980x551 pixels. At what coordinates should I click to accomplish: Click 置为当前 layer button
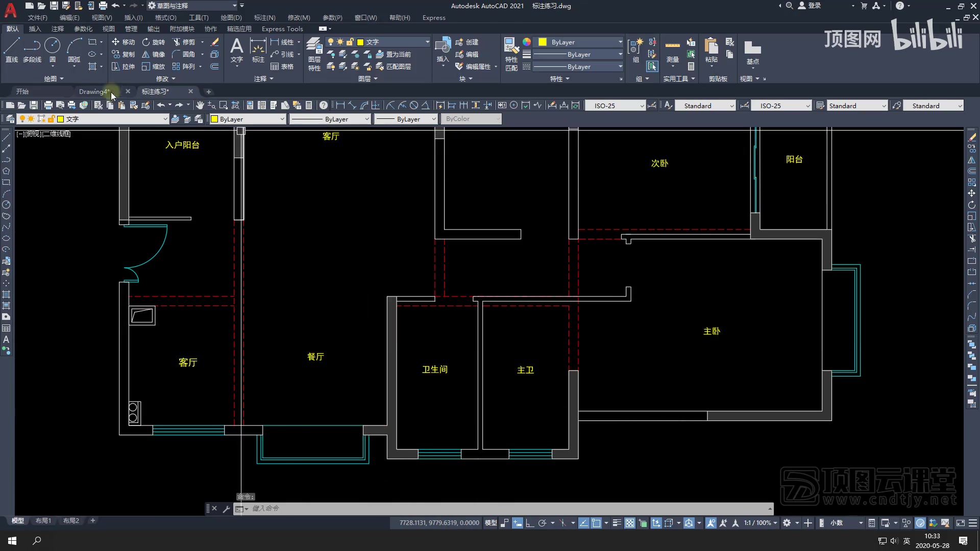(394, 54)
